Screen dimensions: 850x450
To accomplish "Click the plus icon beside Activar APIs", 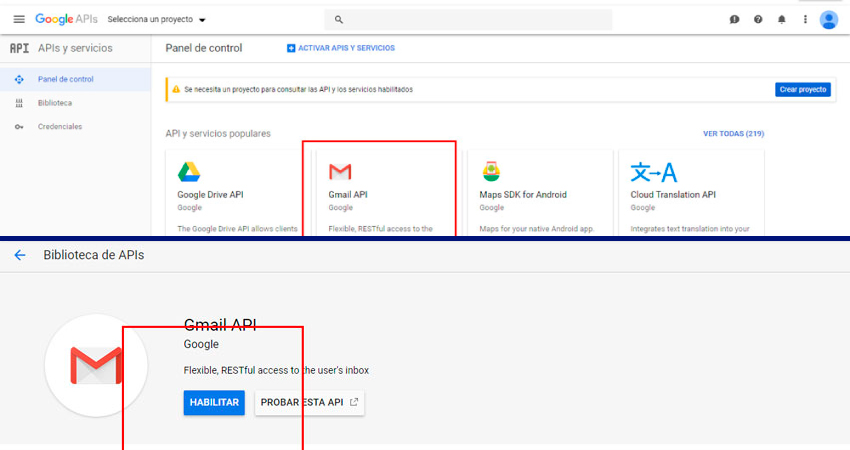I will point(291,48).
